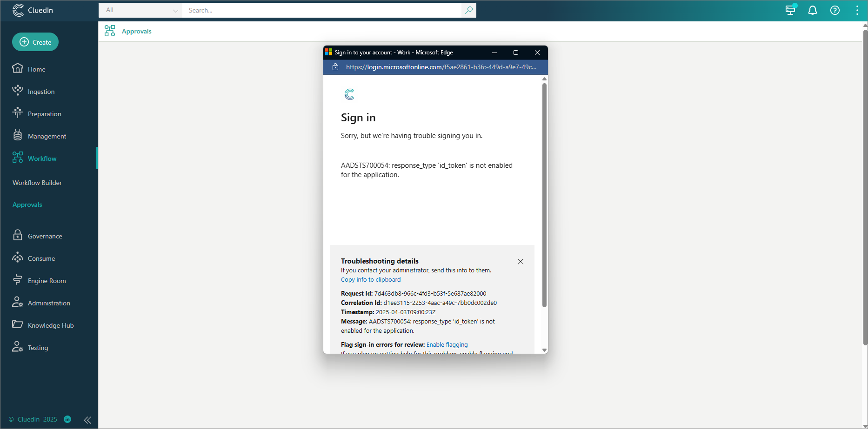Screen dimensions: 868x429
Task: Click the CluedIn logo in header
Action: tap(33, 10)
